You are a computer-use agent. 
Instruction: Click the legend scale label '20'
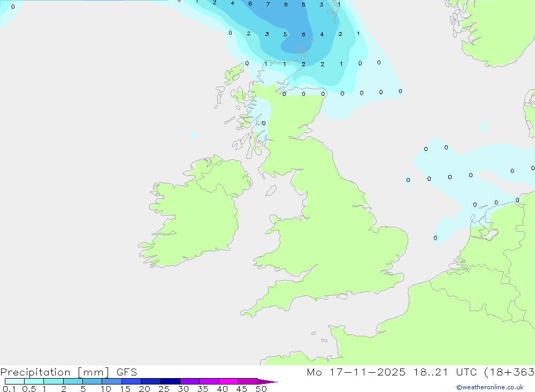coord(144,389)
